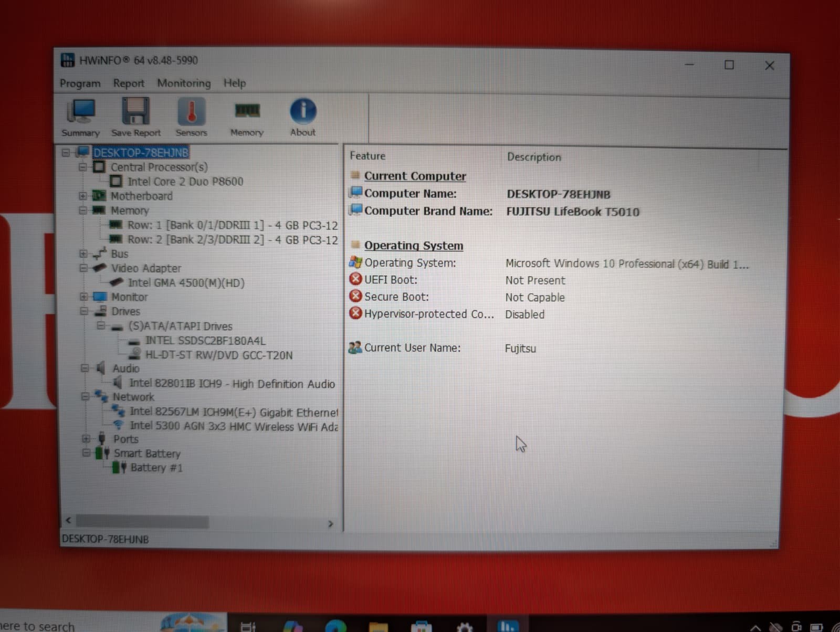840x632 pixels.
Task: Expand the Monitor node
Action: click(83, 297)
